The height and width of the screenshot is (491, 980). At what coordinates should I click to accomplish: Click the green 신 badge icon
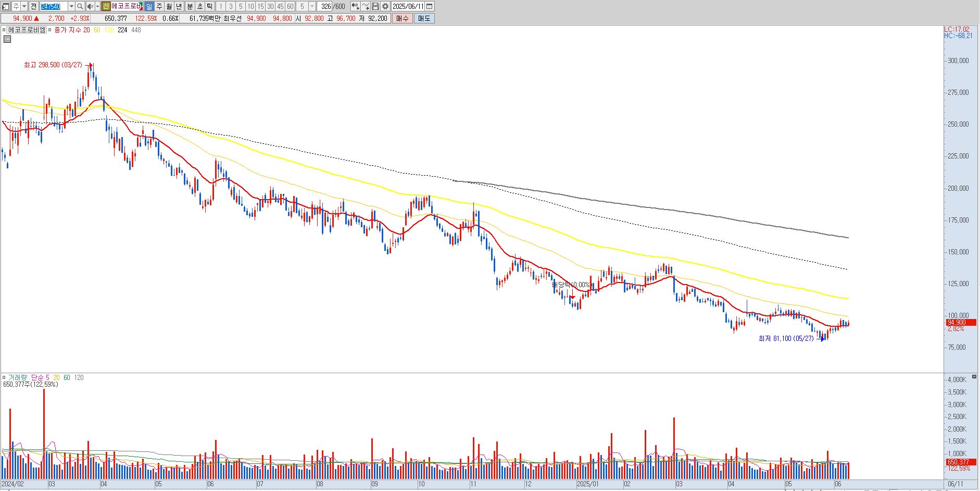(106, 6)
